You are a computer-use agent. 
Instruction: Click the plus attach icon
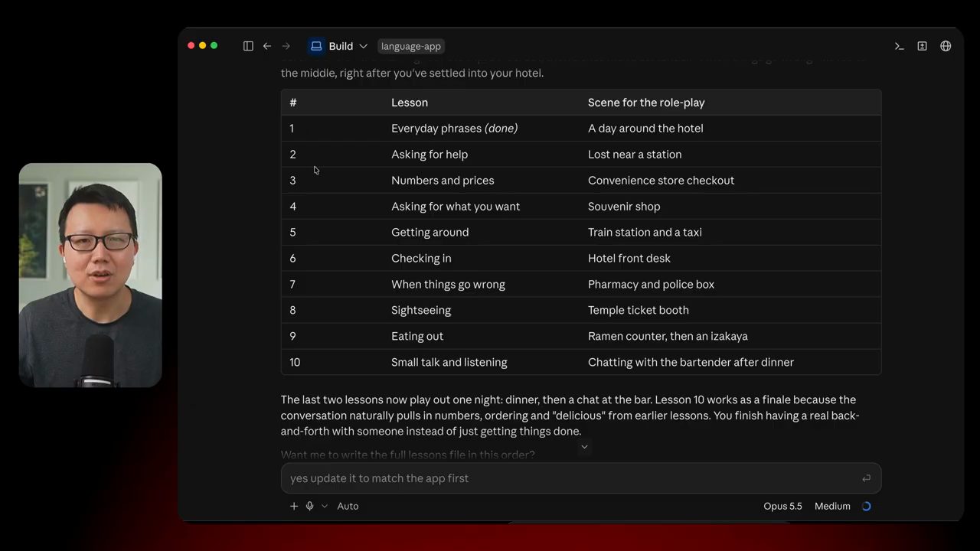pyautogui.click(x=294, y=506)
